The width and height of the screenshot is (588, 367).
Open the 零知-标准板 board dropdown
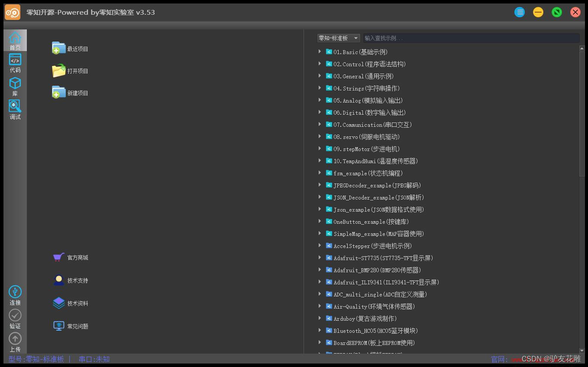[339, 38]
